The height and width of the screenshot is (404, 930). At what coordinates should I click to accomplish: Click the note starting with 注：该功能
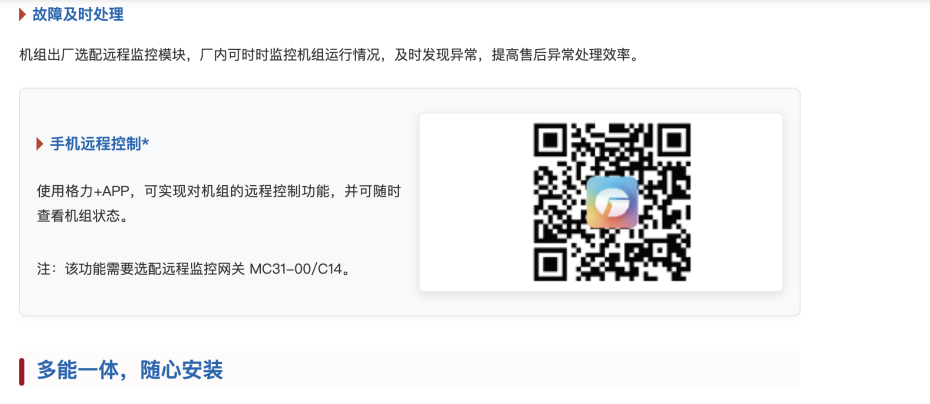click(x=193, y=269)
